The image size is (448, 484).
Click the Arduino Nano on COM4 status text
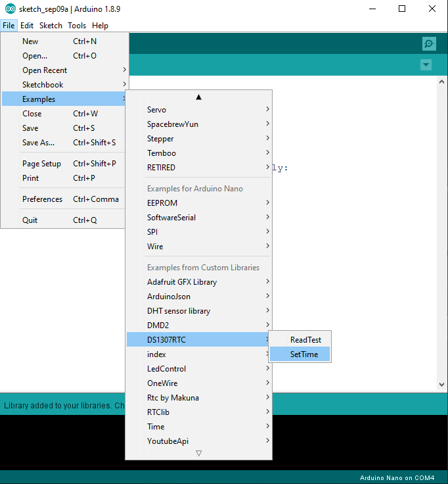[397, 478]
